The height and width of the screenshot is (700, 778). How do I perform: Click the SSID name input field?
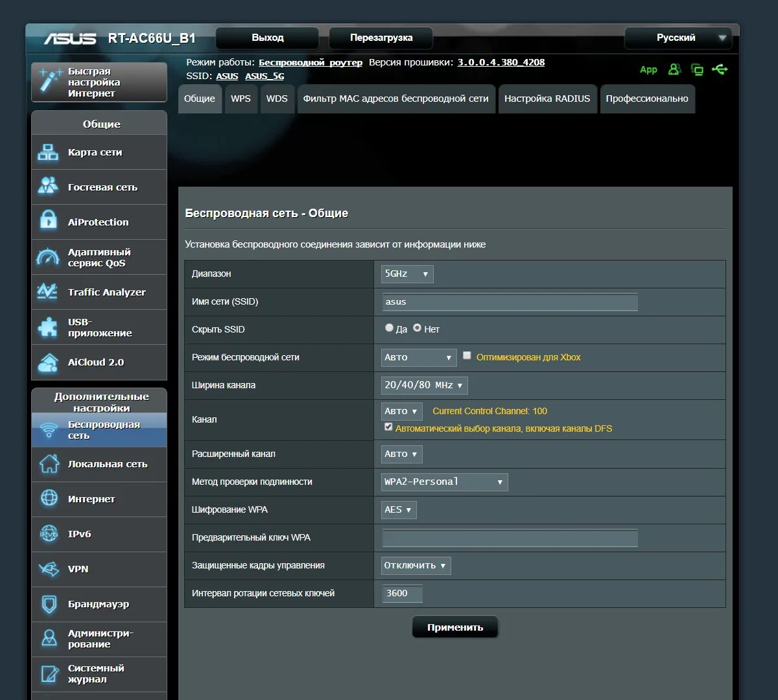coord(510,302)
